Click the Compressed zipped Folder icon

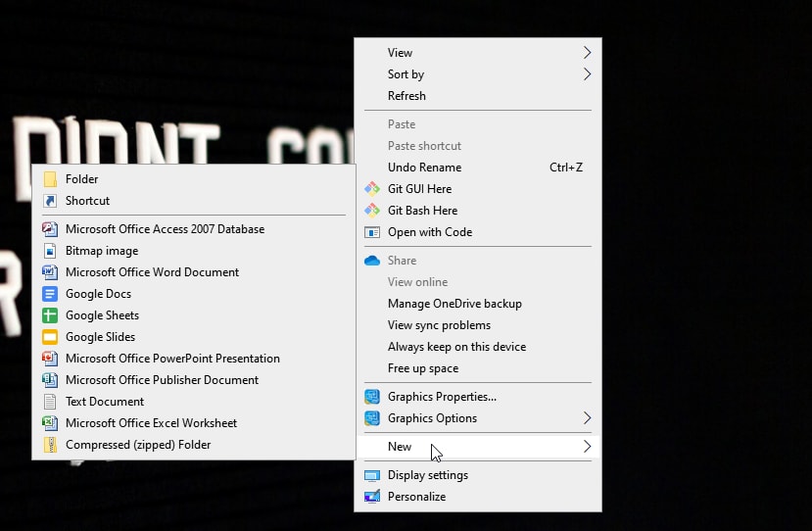click(x=50, y=445)
